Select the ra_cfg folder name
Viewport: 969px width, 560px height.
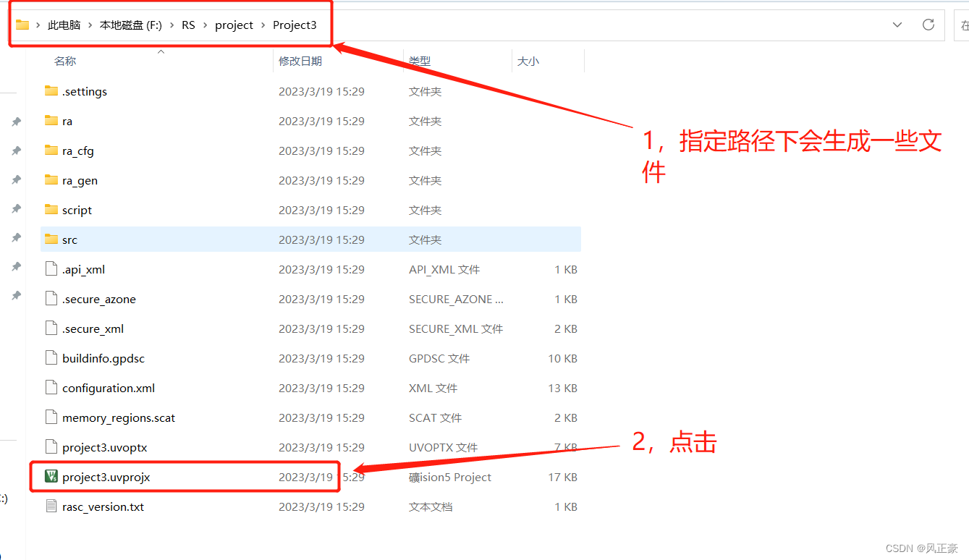[x=78, y=151]
